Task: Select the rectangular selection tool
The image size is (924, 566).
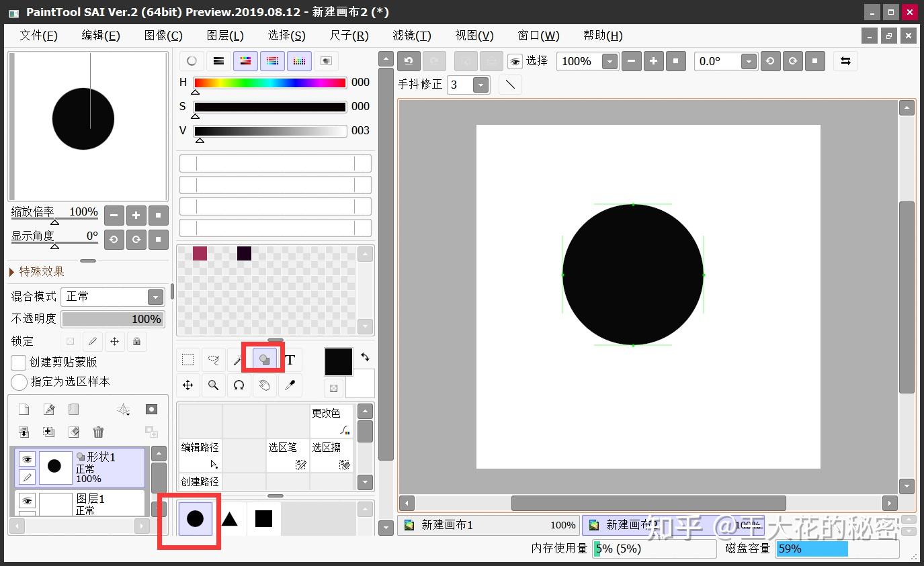Action: [x=188, y=360]
